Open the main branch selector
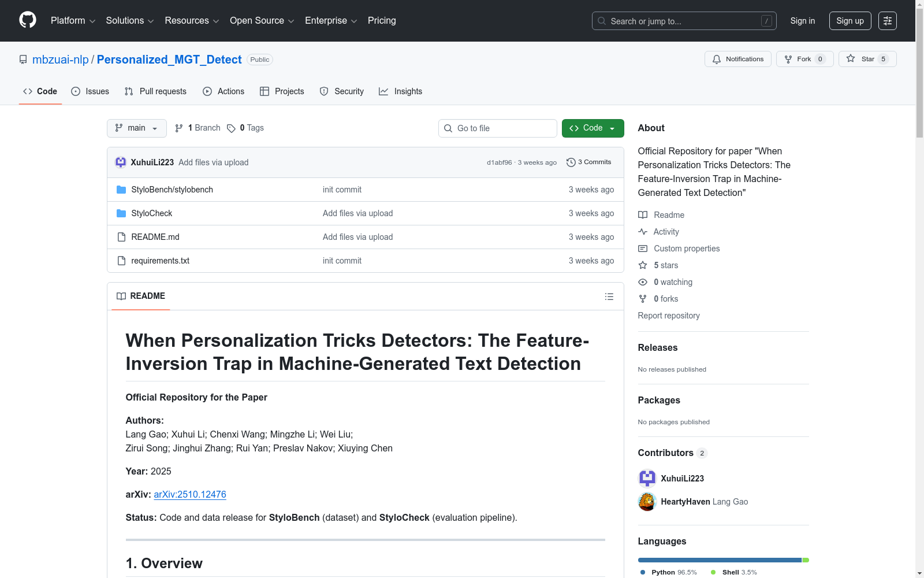Image resolution: width=924 pixels, height=578 pixels. tap(137, 128)
